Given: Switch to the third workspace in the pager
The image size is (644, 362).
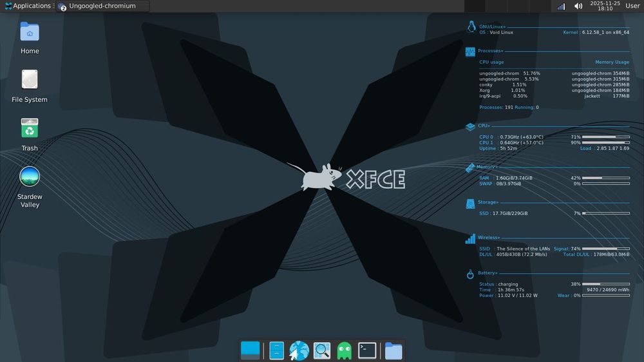Looking at the screenshot, I should [518, 6].
